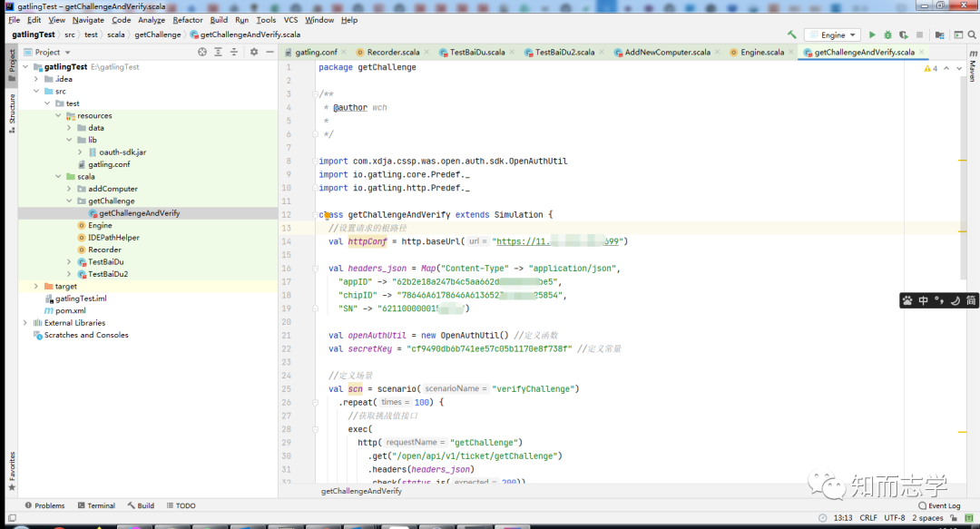Collapse the gatlingTest root folder
980x529 pixels.
point(25,67)
